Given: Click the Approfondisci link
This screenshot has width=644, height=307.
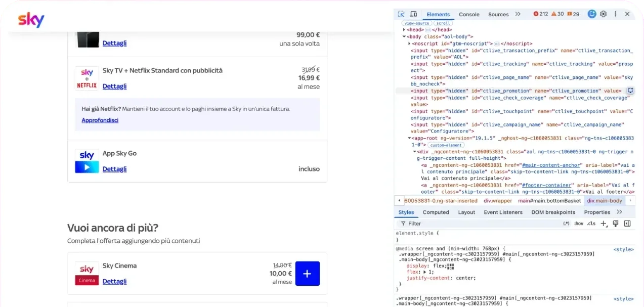Looking at the screenshot, I should pyautogui.click(x=100, y=120).
